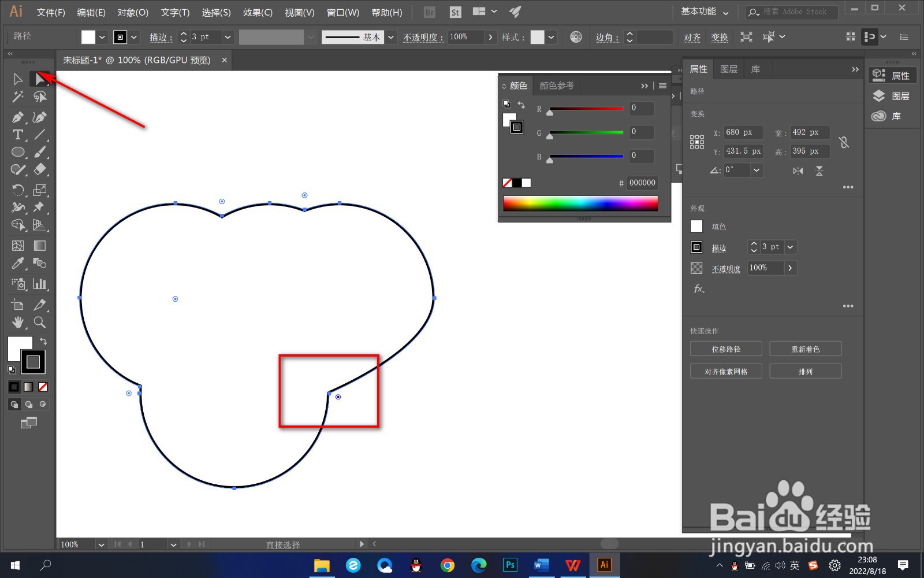The height and width of the screenshot is (578, 924).
Task: Pick a color from the spectrum bar
Action: (x=580, y=203)
